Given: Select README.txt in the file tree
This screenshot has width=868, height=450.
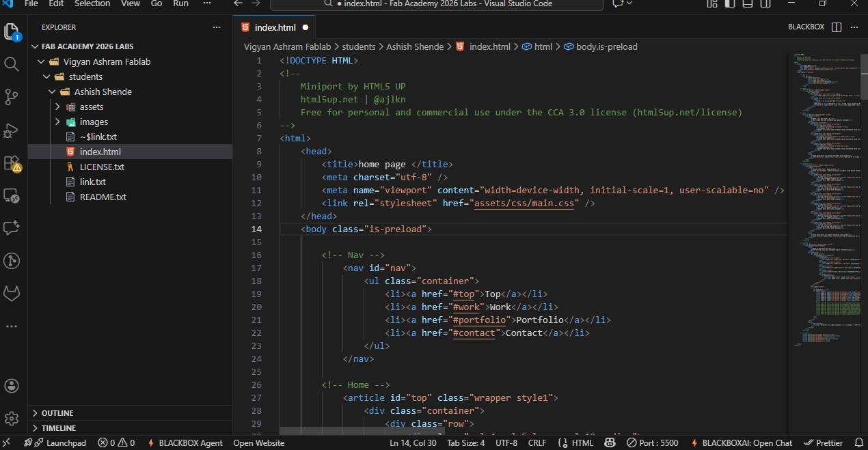Looking at the screenshot, I should (x=103, y=197).
